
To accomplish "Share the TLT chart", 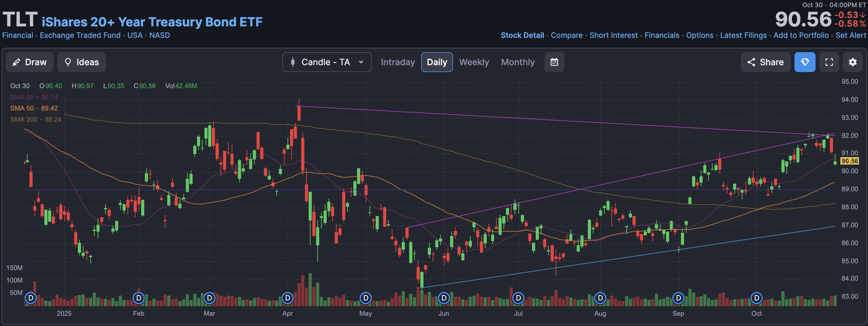I will pyautogui.click(x=765, y=62).
